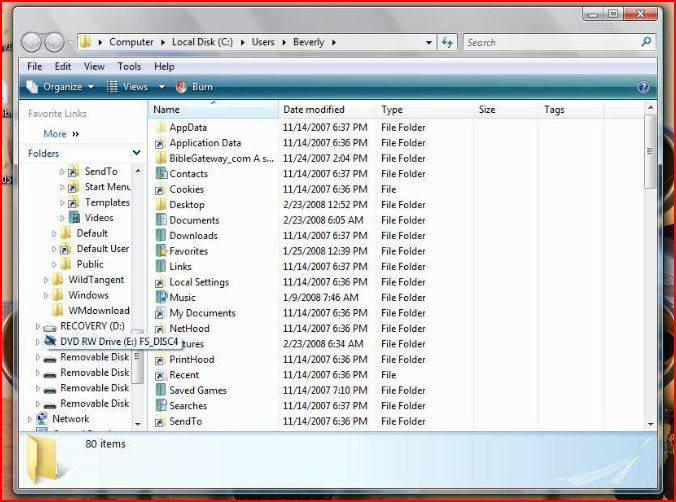
Task: Click inside the Search input field
Action: 552,42
